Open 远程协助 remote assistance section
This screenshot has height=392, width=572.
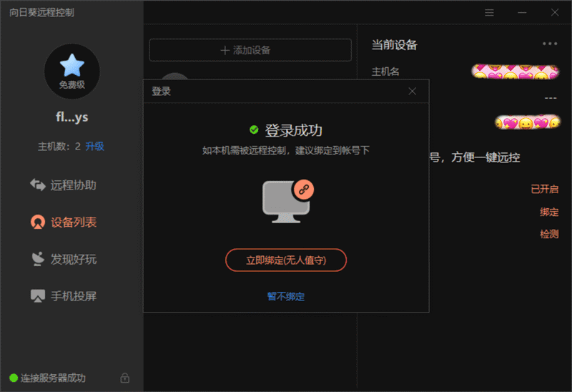pyautogui.click(x=63, y=185)
